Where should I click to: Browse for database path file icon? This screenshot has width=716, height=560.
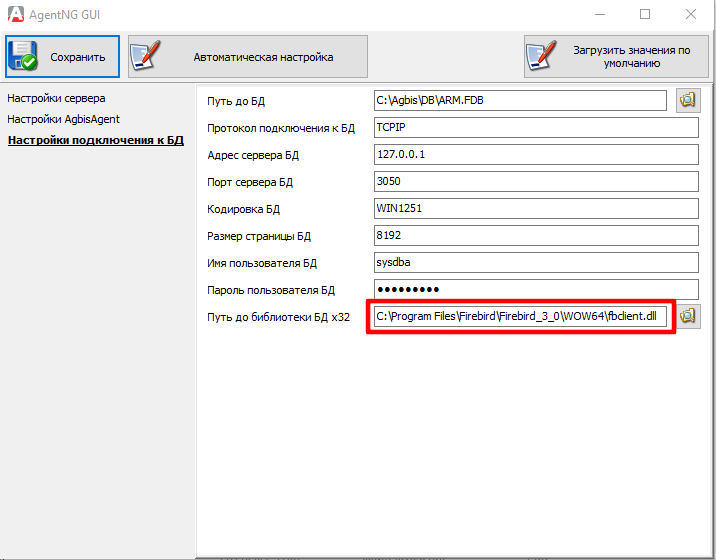coord(688,100)
